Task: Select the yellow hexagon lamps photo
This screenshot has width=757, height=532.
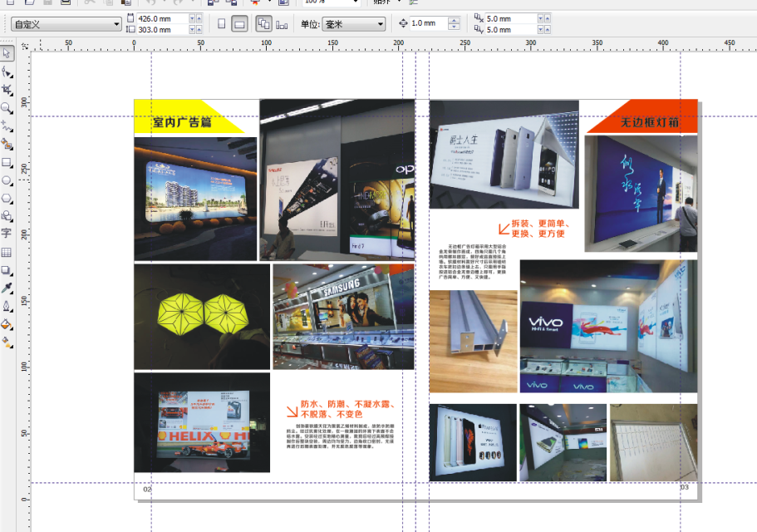Action: coord(202,317)
